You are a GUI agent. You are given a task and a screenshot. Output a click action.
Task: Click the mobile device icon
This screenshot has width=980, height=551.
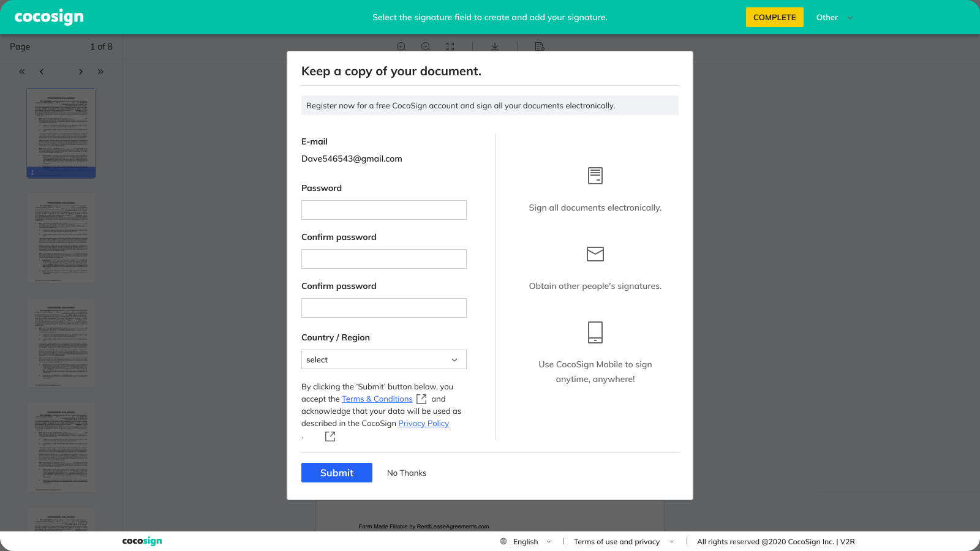(595, 332)
